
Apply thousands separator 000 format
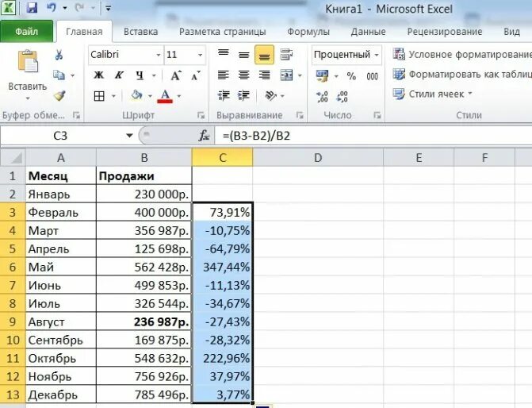(372, 76)
